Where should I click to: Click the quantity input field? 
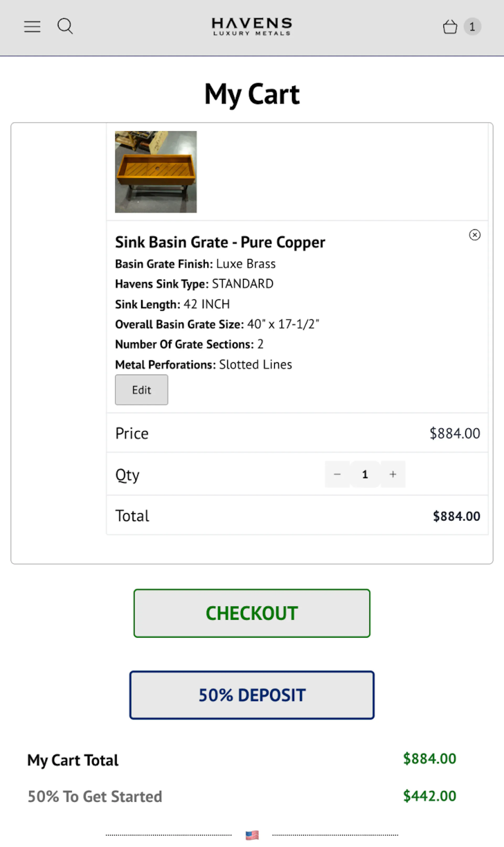pyautogui.click(x=365, y=474)
